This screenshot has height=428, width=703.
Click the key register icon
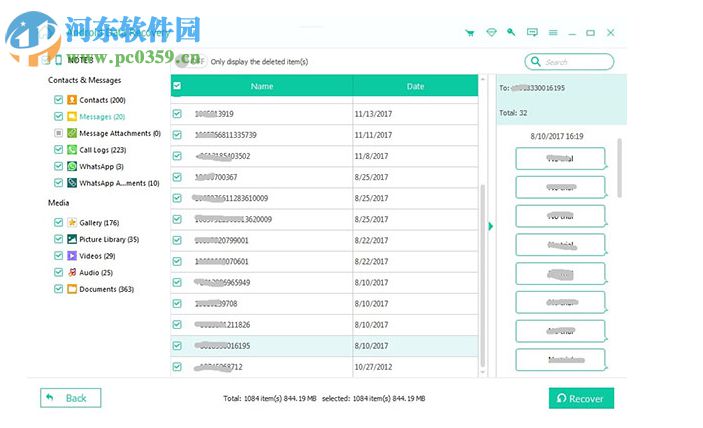point(511,32)
